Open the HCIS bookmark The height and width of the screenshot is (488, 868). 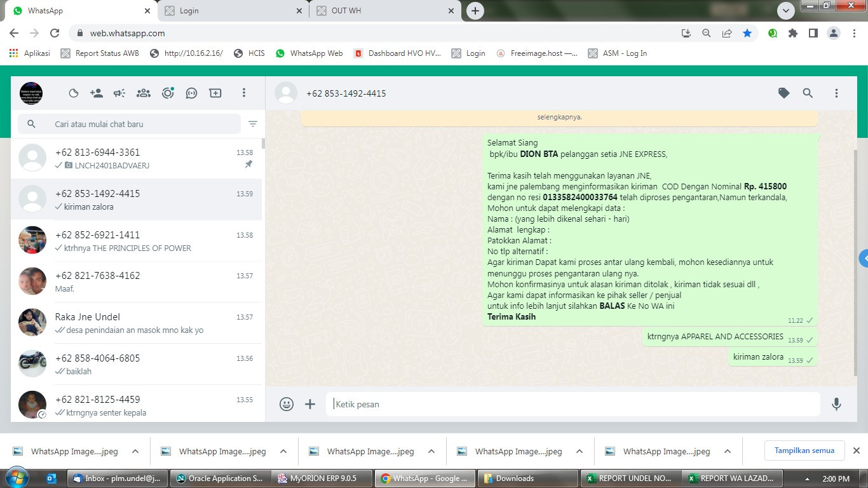point(249,53)
